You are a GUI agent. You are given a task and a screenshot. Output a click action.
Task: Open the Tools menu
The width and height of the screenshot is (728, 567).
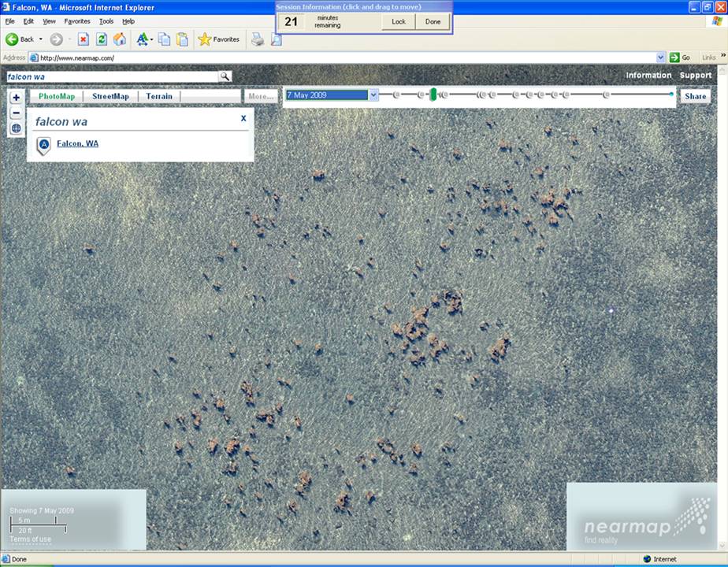pyautogui.click(x=106, y=21)
